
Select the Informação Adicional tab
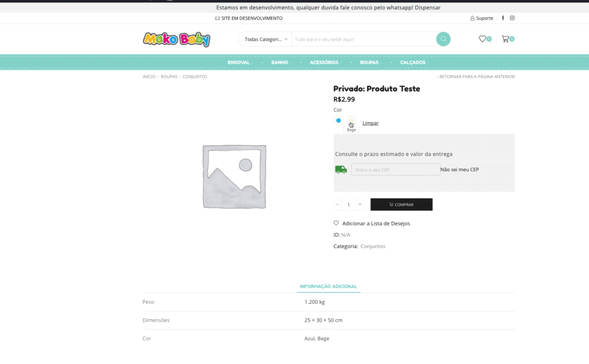(328, 286)
